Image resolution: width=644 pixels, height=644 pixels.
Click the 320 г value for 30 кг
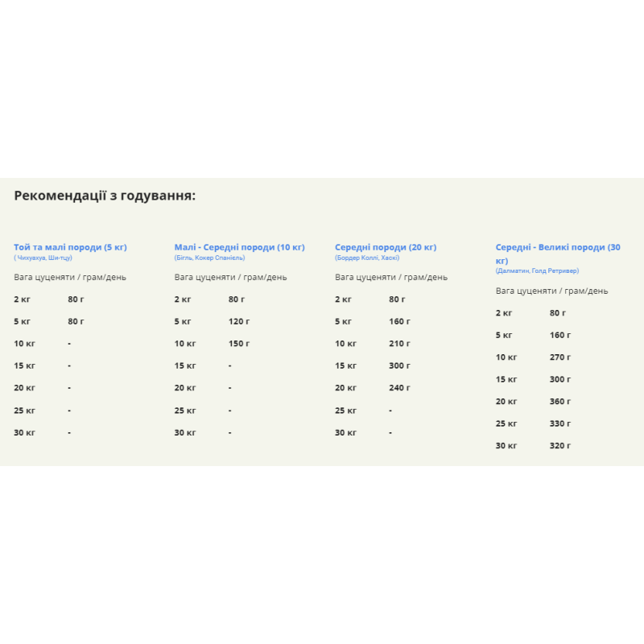pyautogui.click(x=560, y=446)
